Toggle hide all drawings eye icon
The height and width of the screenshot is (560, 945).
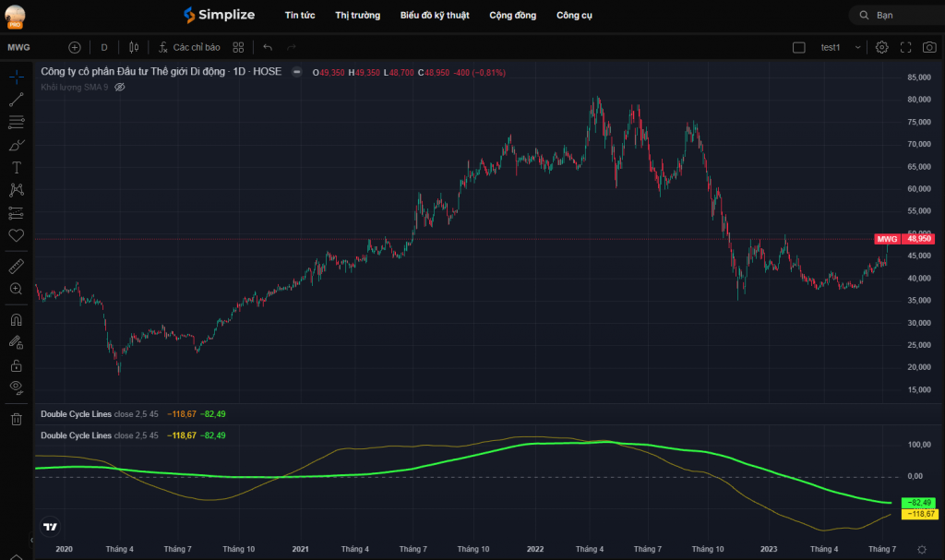pyautogui.click(x=16, y=387)
